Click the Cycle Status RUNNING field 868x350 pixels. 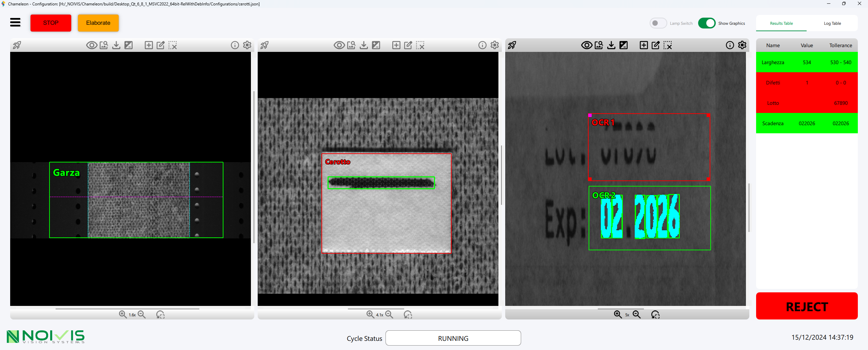453,338
